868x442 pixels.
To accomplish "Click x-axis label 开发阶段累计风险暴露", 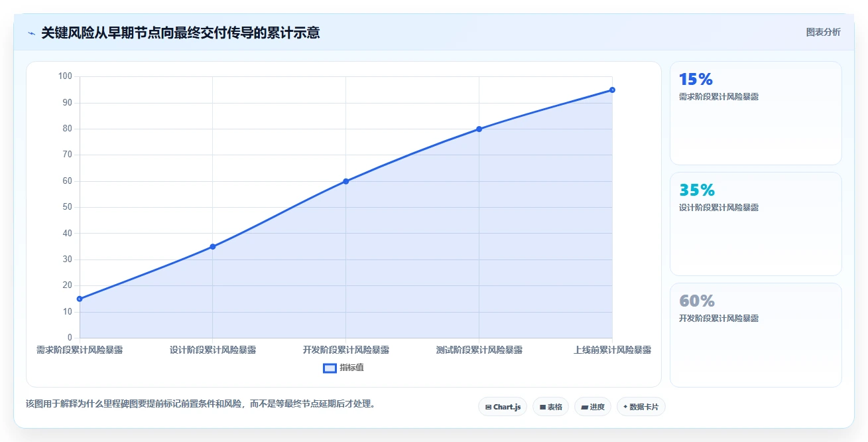I will 345,350.
